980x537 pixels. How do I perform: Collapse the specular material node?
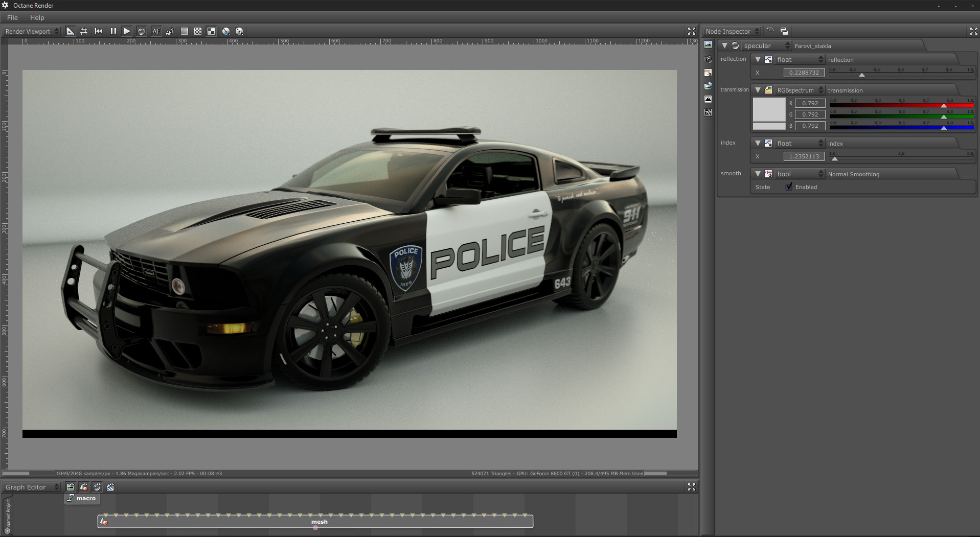click(x=724, y=45)
